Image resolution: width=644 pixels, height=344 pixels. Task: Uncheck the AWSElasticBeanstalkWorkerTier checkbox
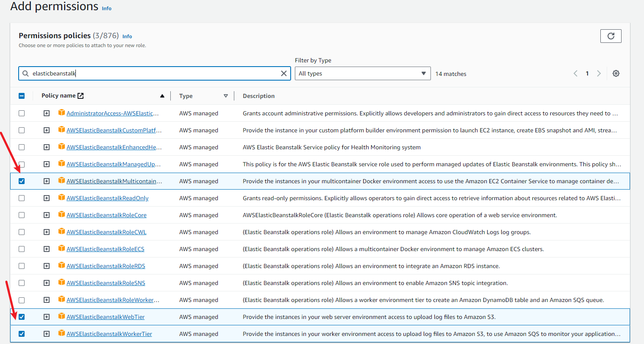point(22,334)
